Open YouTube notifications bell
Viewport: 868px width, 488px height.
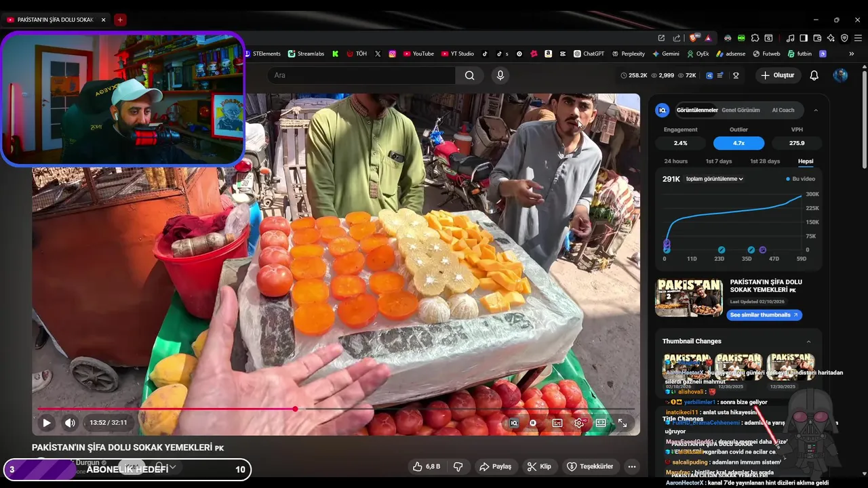point(814,75)
